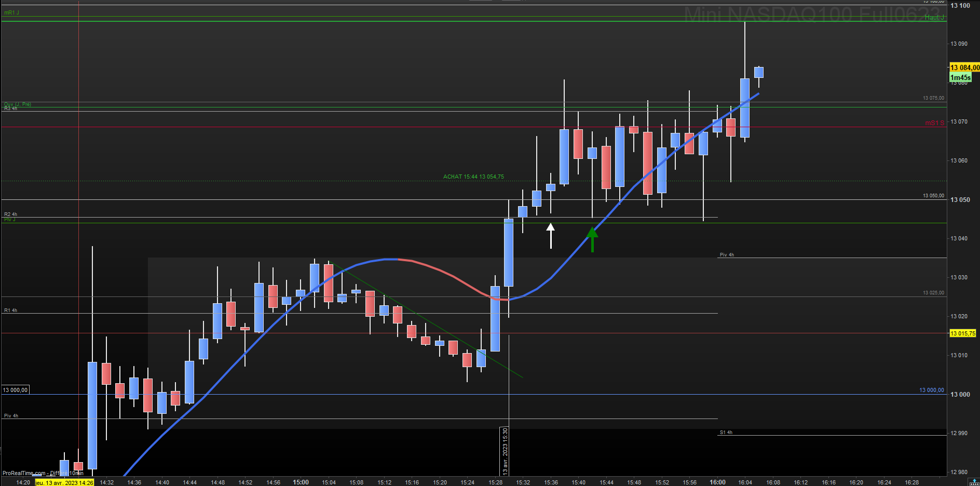Click the 1m45s candle countdown label

pyautogui.click(x=960, y=77)
